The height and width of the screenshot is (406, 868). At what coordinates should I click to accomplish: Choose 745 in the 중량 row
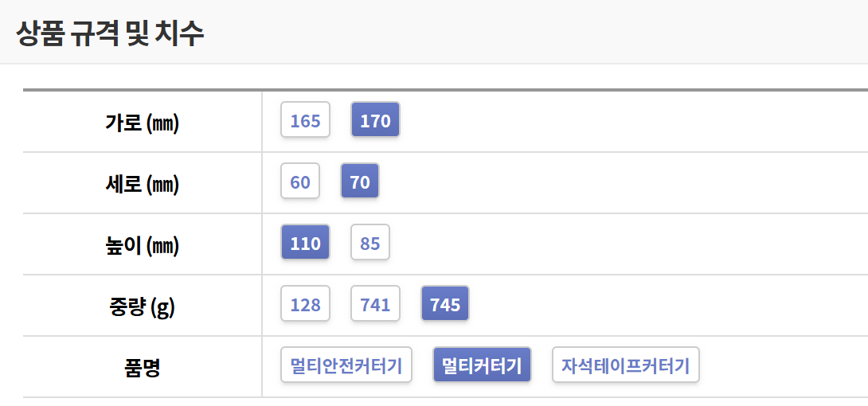(x=445, y=305)
